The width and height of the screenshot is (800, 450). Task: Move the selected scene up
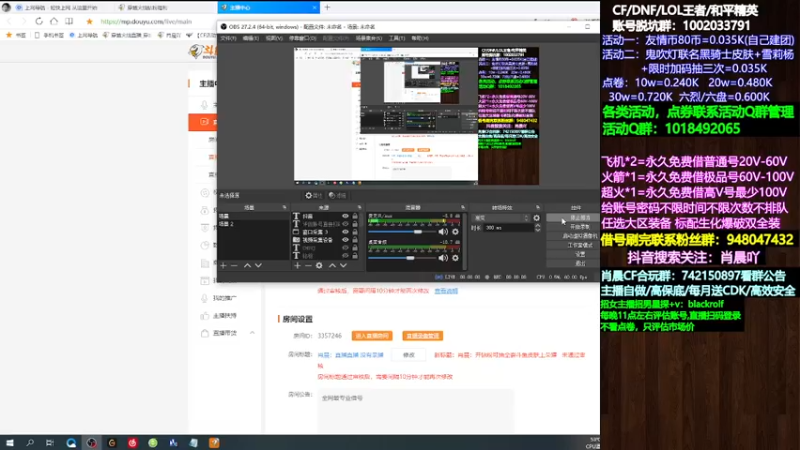tap(247, 265)
